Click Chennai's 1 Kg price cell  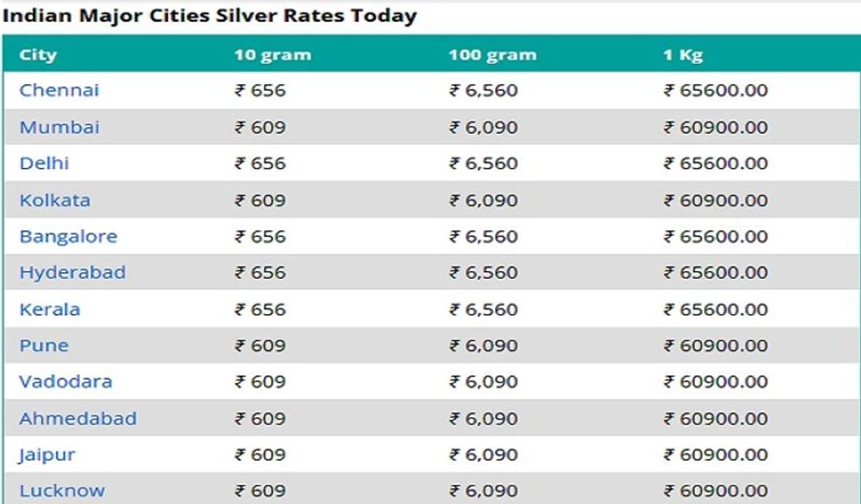716,90
